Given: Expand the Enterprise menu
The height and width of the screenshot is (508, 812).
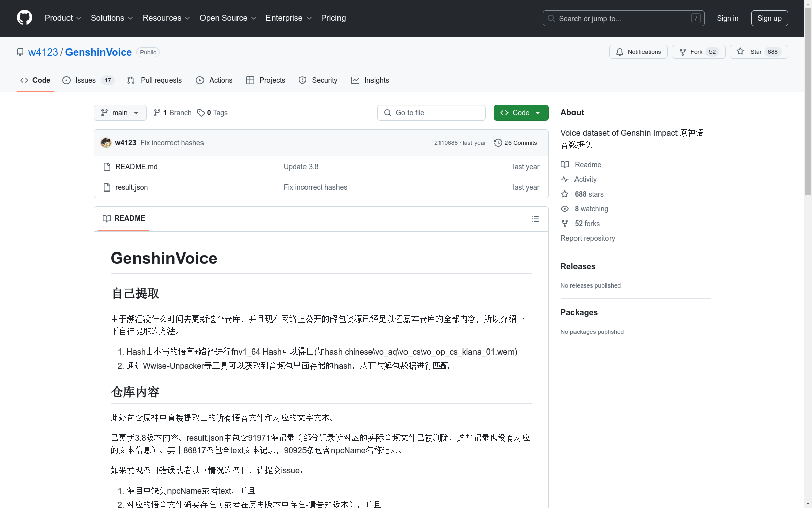Looking at the screenshot, I should (289, 18).
